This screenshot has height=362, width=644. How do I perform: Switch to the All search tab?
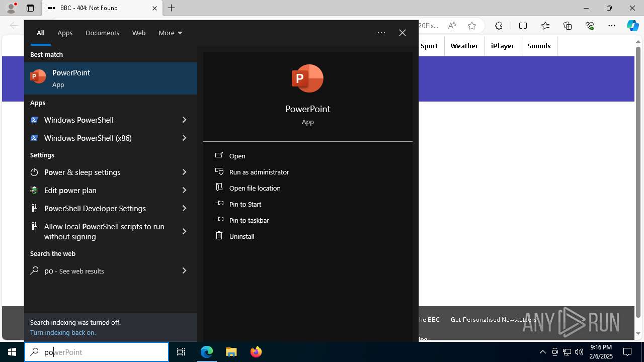(40, 33)
